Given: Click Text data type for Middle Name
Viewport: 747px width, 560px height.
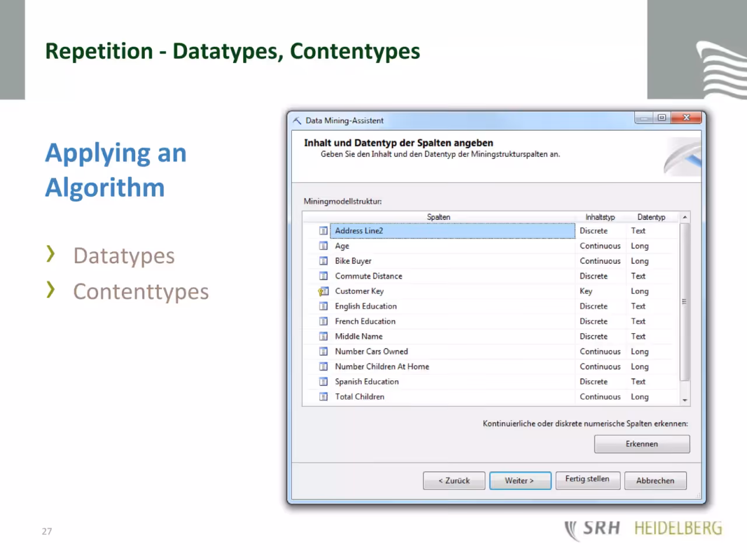Looking at the screenshot, I should (x=638, y=337).
